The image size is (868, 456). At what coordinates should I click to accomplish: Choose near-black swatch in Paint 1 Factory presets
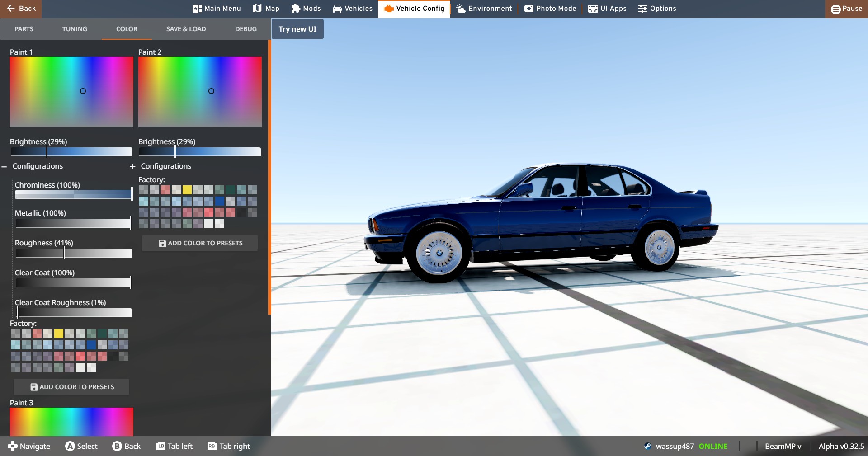(x=113, y=356)
